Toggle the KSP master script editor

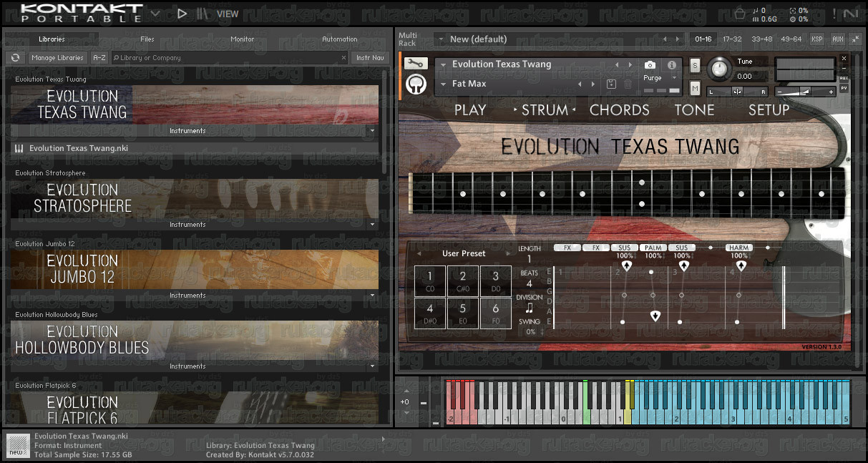[x=817, y=39]
